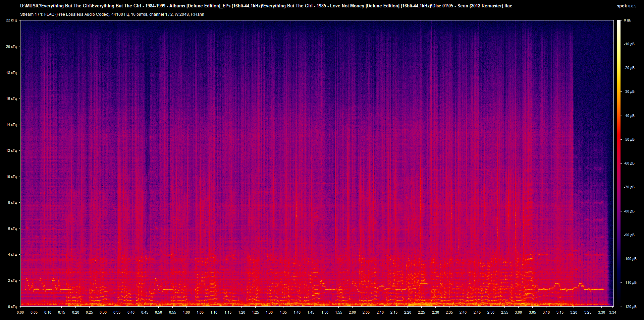Click the 1:45 time axis marker

coord(311,312)
